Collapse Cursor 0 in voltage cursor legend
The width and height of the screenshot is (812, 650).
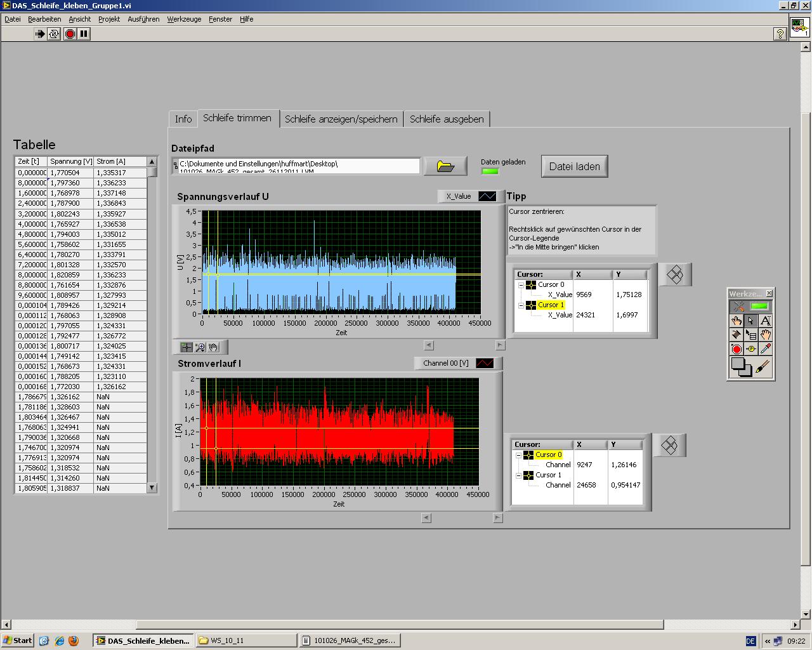pos(521,285)
